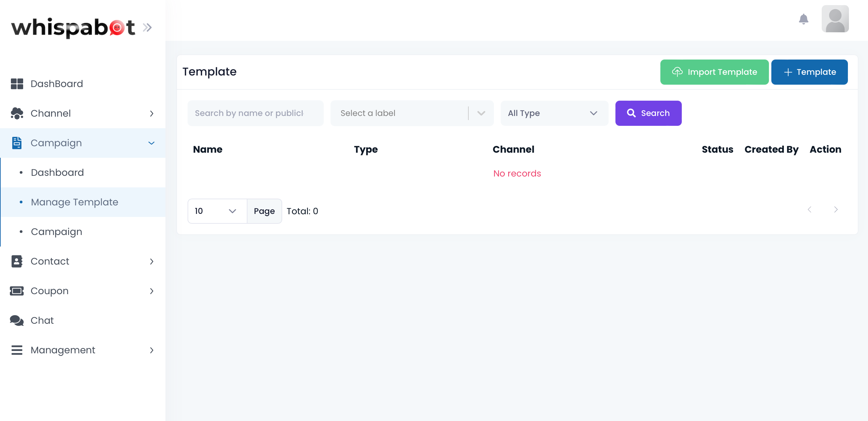This screenshot has width=868, height=421.
Task: Expand Management submenu chevron
Action: [151, 350]
